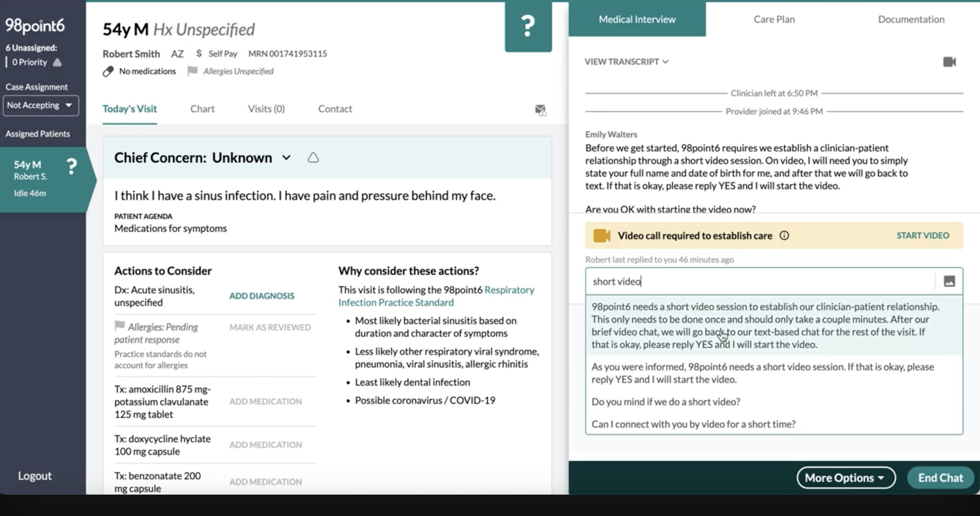Image resolution: width=980 pixels, height=516 pixels.
Task: Click the message input with 'short video'
Action: [760, 281]
